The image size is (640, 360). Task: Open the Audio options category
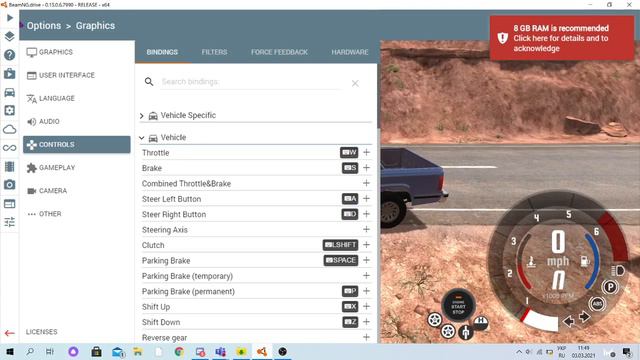77,122
